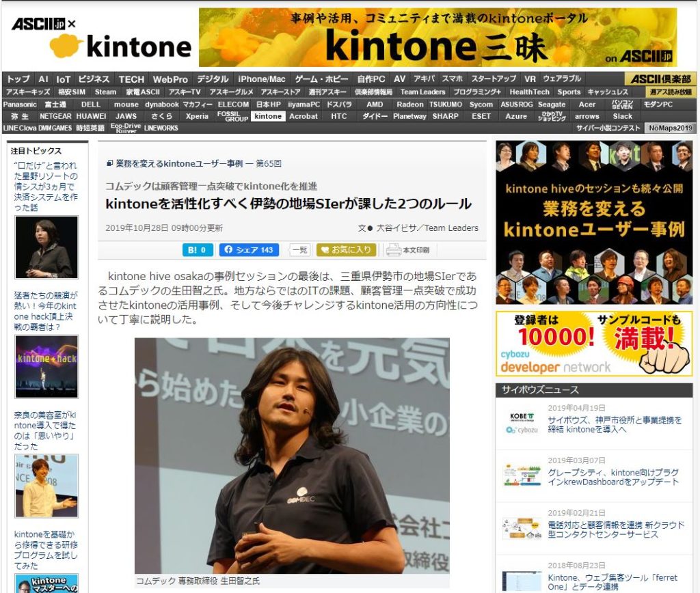Open the HUAWEI brand link
Viewport: 700px width, 593px height.
click(91, 116)
